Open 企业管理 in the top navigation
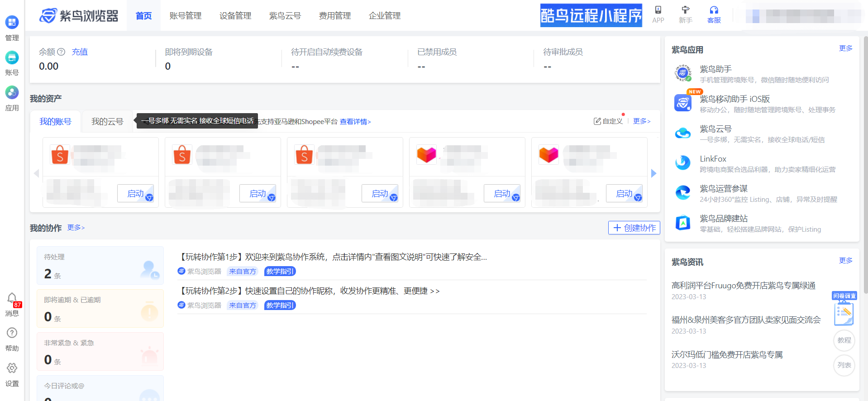Screen dimensions: 868x401 [x=385, y=16]
